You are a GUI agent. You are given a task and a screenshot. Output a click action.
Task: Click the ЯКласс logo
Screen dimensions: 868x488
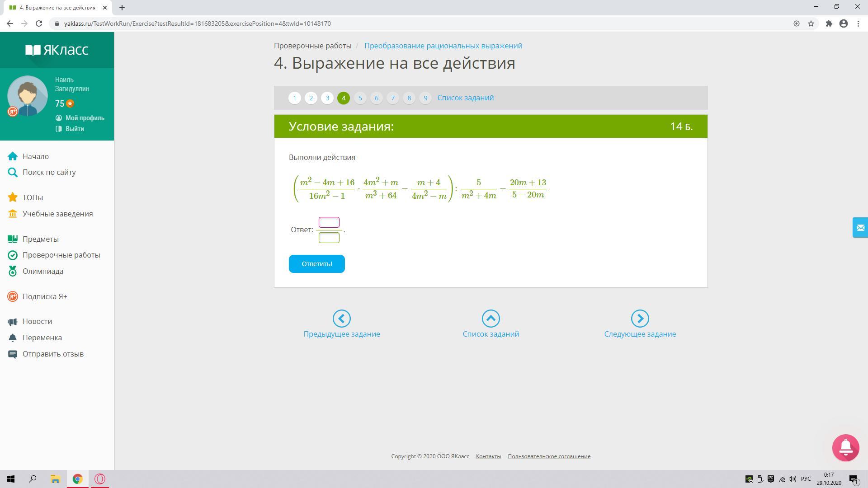click(x=57, y=50)
